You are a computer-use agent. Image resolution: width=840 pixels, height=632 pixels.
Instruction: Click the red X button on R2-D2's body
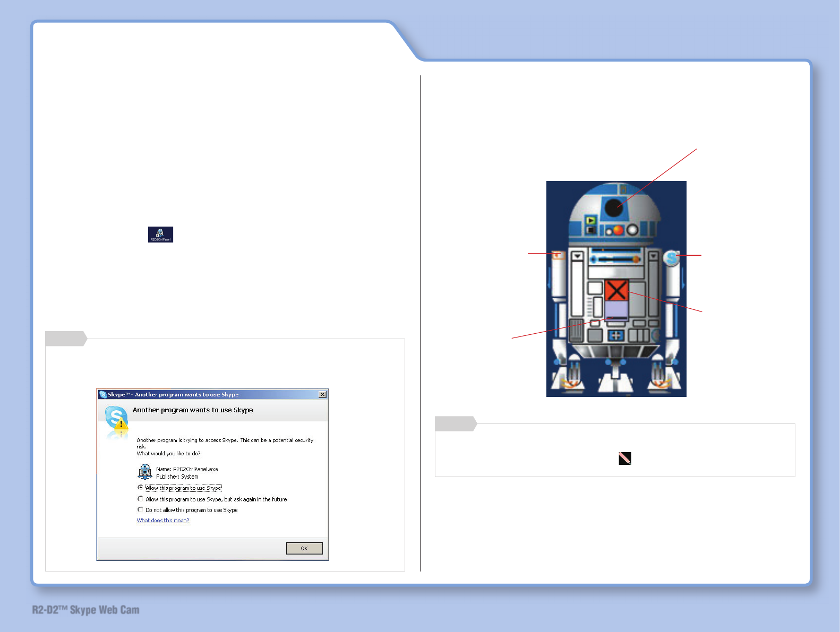point(616,290)
